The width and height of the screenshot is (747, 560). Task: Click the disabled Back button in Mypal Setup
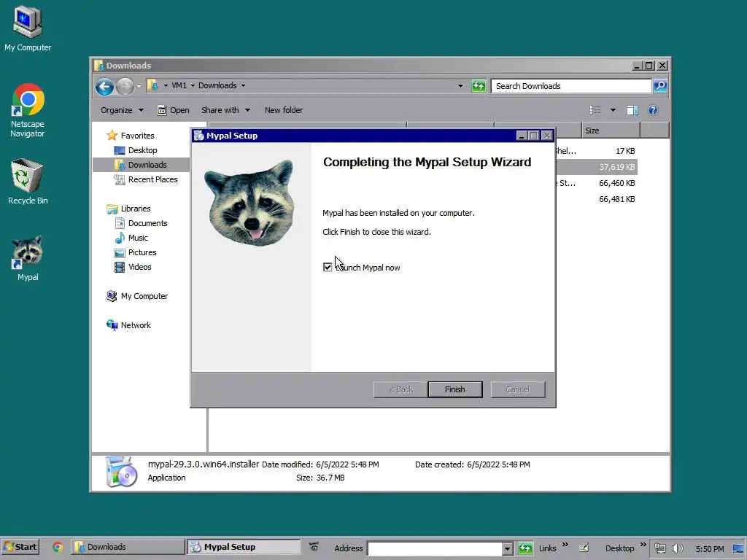(x=400, y=389)
